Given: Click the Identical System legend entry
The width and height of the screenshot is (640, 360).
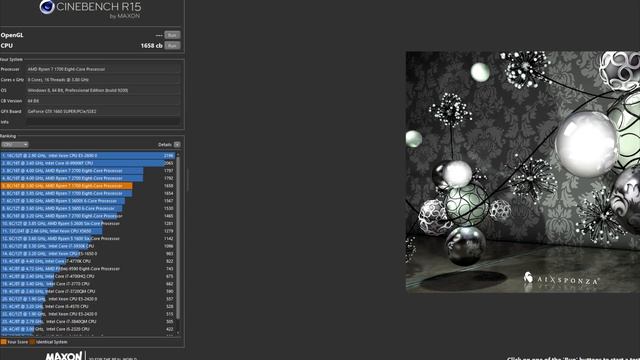Looking at the screenshot, I should coord(49,342).
